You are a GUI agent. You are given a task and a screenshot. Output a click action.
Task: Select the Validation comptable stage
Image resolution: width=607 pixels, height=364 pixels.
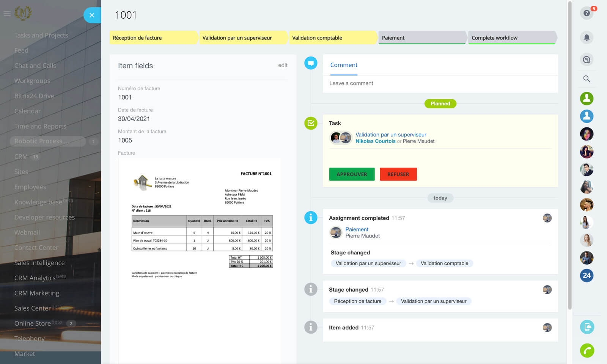(332, 38)
